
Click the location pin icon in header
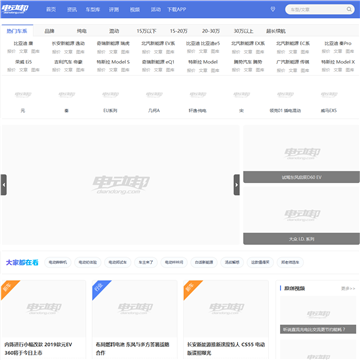pos(273,9)
